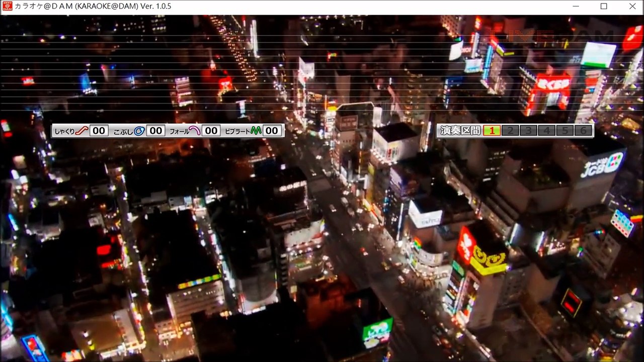Maximize the KARAOKE@DAM window
Image resolution: width=644 pixels, height=362 pixels.
[x=604, y=7]
